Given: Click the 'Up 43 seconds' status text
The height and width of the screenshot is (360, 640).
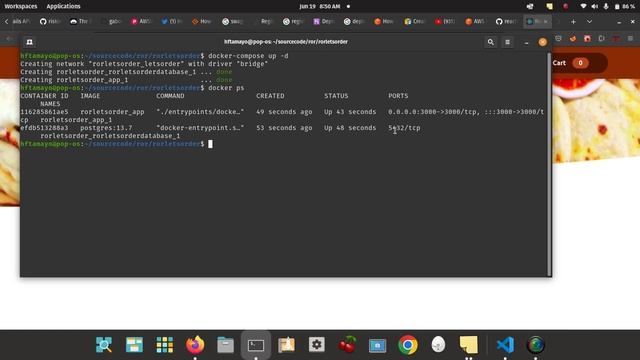Looking at the screenshot, I should [x=350, y=112].
